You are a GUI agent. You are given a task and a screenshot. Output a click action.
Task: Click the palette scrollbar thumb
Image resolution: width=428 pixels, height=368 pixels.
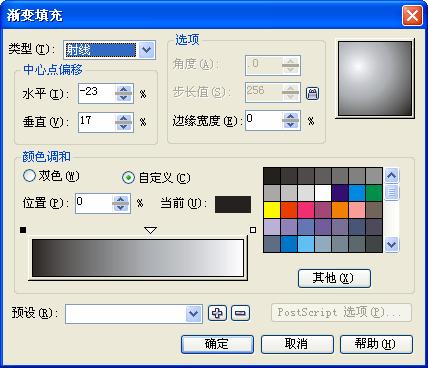(x=392, y=193)
